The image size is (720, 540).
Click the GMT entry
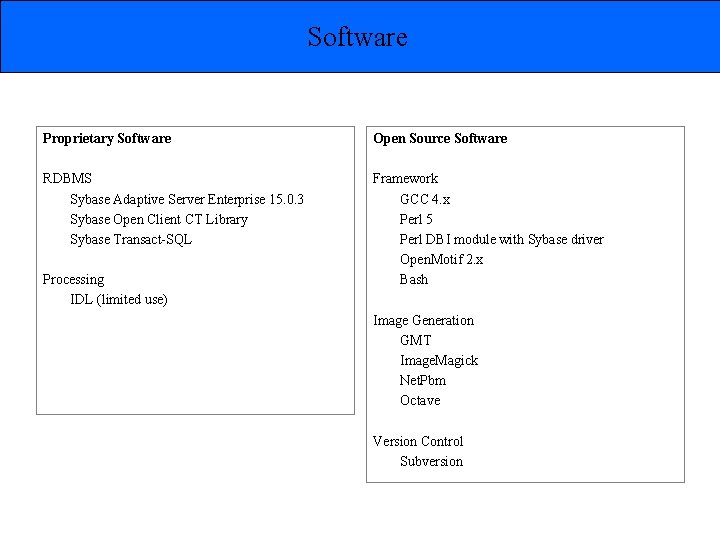[x=416, y=340]
